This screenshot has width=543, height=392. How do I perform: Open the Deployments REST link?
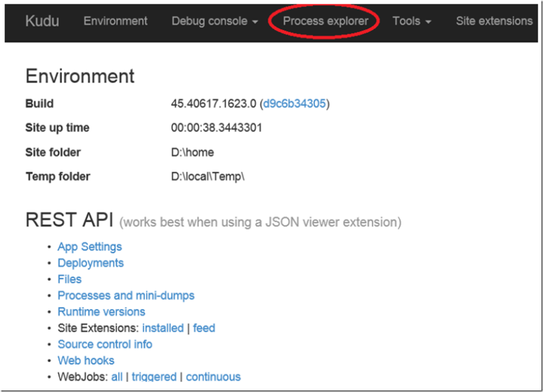click(x=91, y=263)
